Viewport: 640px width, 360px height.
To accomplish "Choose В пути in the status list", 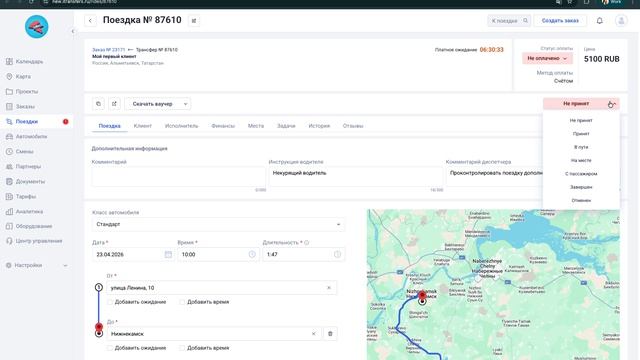I will tap(581, 147).
